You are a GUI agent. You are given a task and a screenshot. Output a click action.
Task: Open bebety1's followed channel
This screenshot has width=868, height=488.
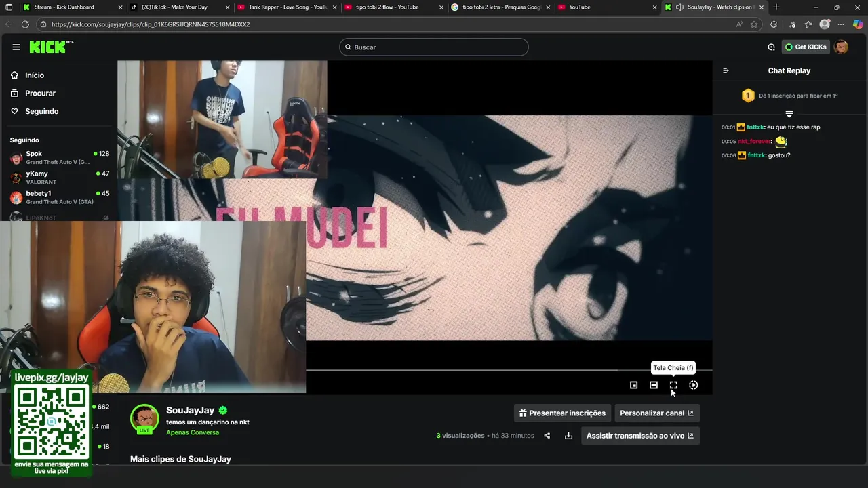point(60,197)
